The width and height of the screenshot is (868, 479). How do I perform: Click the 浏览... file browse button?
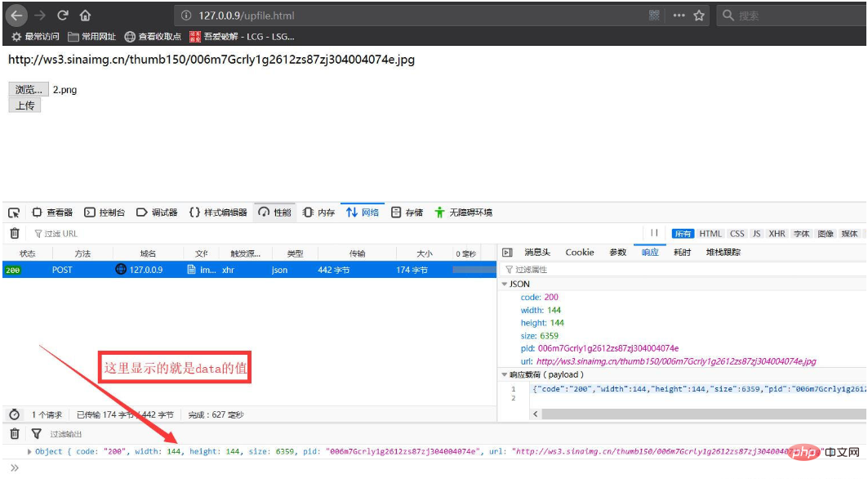click(x=29, y=90)
